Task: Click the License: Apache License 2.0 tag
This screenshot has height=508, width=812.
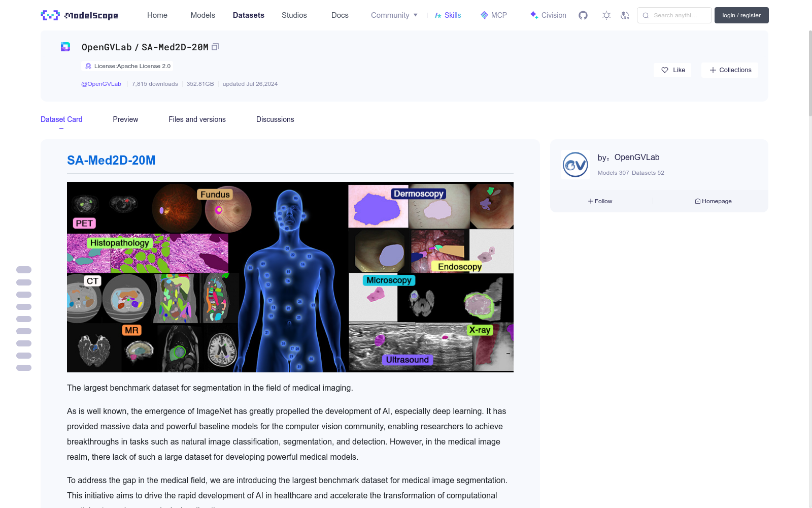Action: 127,66
